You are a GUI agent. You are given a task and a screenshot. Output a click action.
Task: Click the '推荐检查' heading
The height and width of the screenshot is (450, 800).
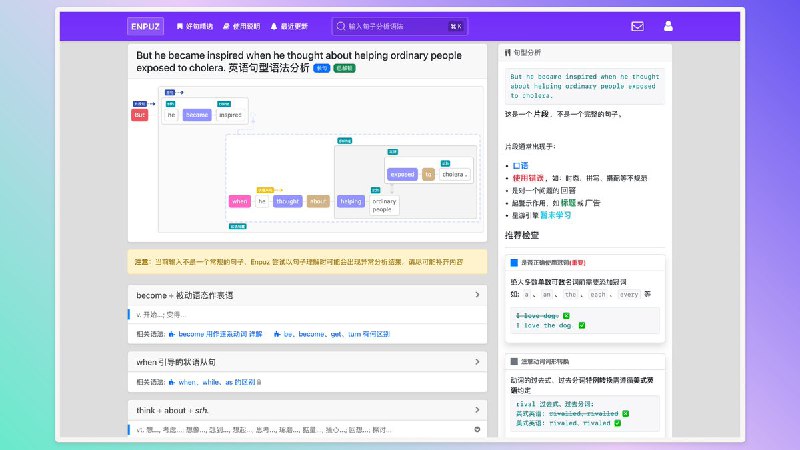pyautogui.click(x=522, y=235)
